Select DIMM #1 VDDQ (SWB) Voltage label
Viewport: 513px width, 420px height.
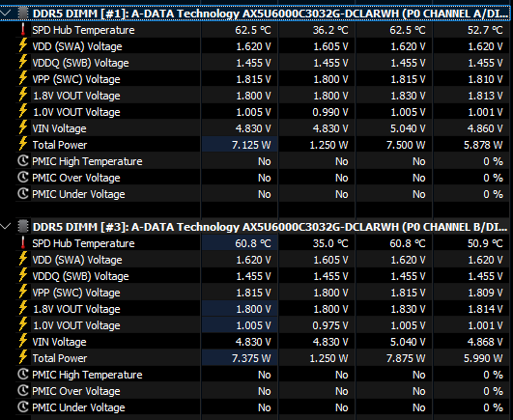coord(80,63)
